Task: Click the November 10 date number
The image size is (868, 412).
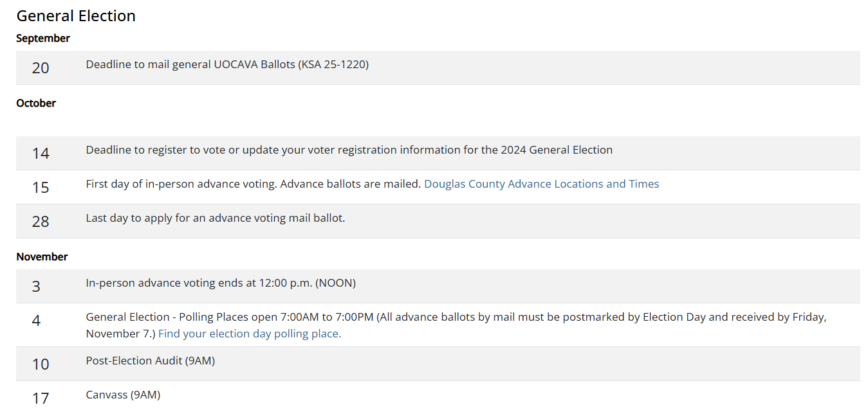Action: (x=41, y=364)
